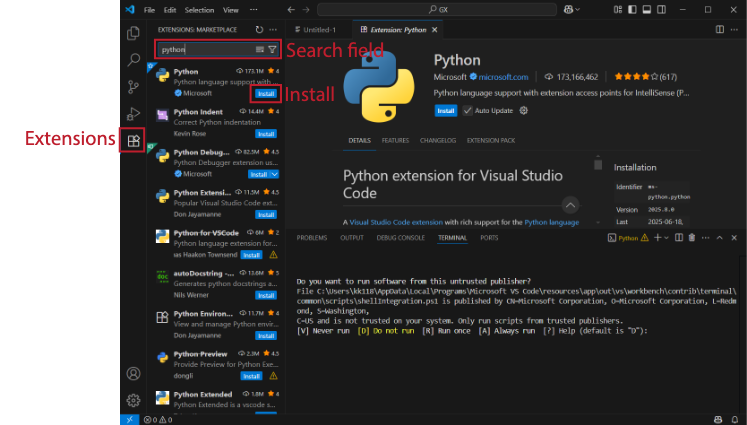This screenshot has width=747, height=425.
Task: Open the remote window indicator
Action: 129,420
